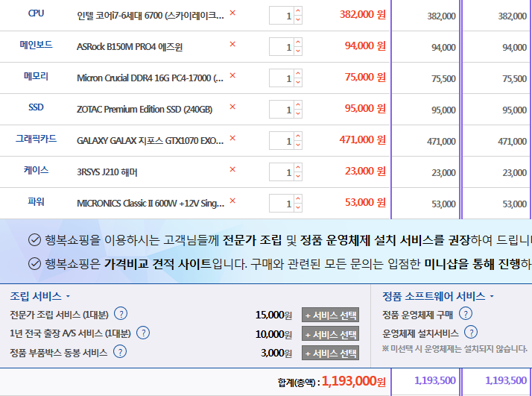Screen dimensions: 532x396
Task: Decrease mainboard quantity with down arrow
Action: point(298,51)
